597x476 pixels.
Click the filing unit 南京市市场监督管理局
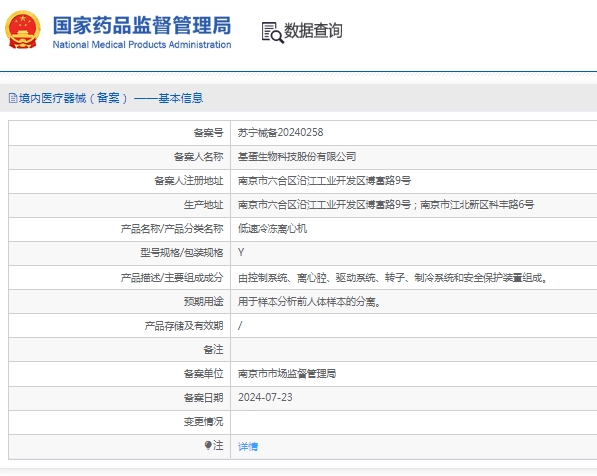pos(287,374)
